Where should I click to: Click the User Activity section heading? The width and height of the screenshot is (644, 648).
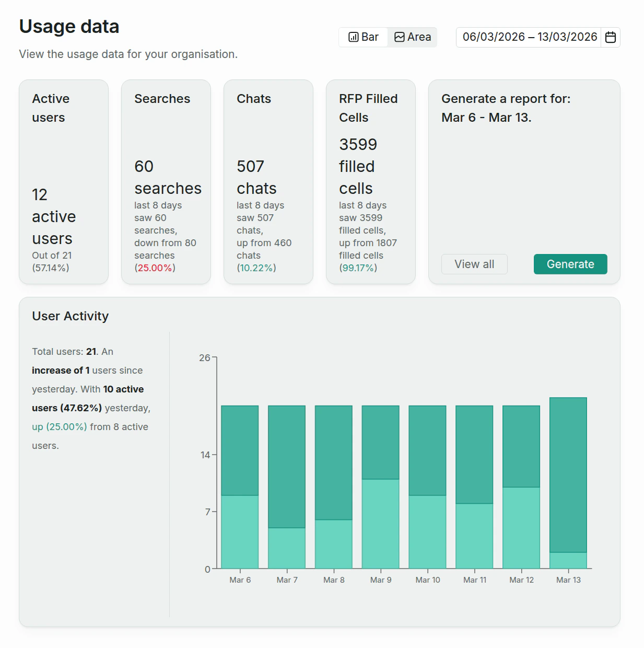[x=70, y=316]
